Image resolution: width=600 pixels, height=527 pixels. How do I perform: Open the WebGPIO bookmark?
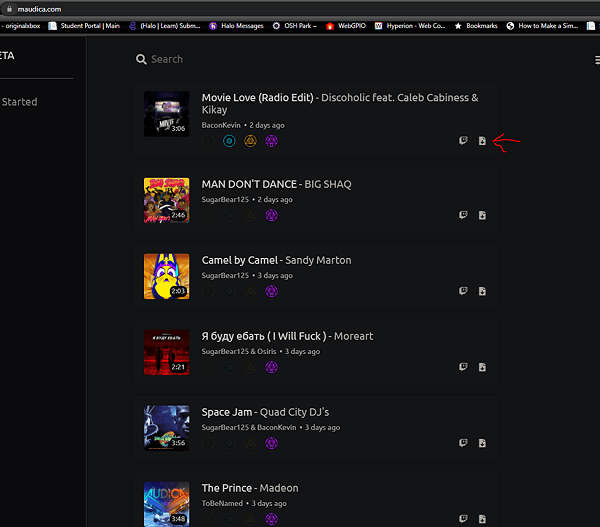click(x=346, y=26)
